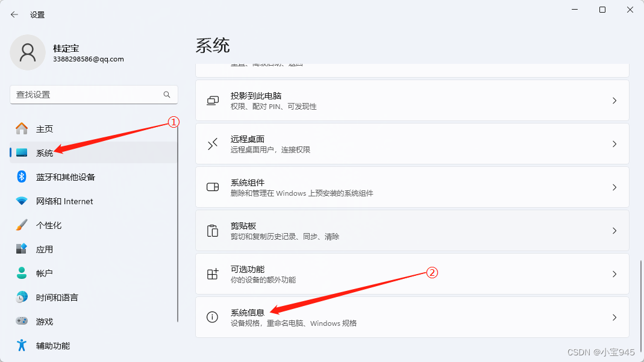Click the search magnifier icon
Image resolution: width=644 pixels, height=362 pixels.
coord(167,95)
